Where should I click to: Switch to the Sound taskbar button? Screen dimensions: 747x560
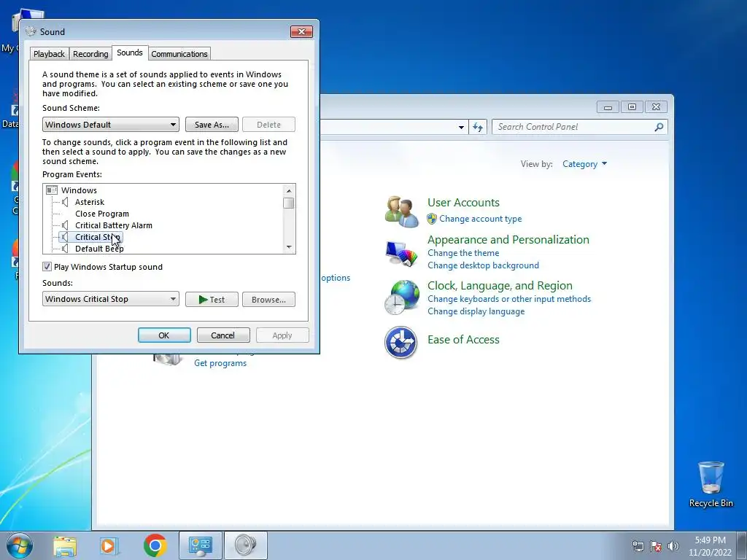(x=245, y=545)
